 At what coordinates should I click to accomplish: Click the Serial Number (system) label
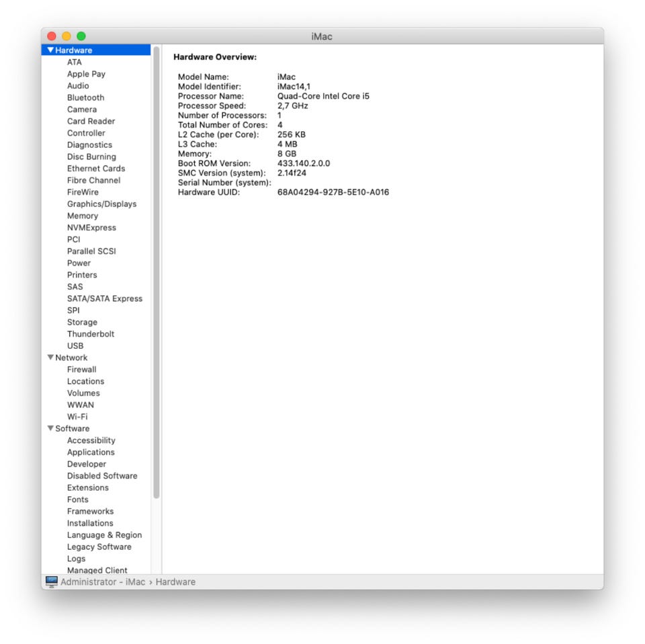pyautogui.click(x=224, y=183)
